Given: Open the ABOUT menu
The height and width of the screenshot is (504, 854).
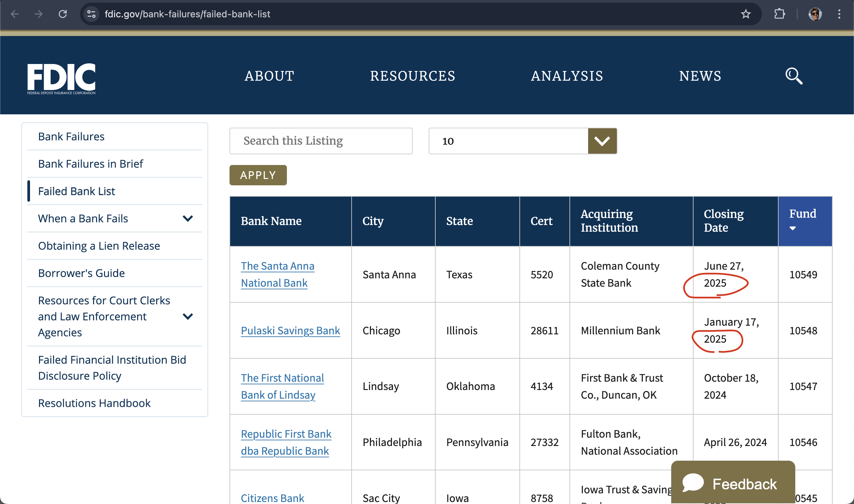Looking at the screenshot, I should coord(270,76).
